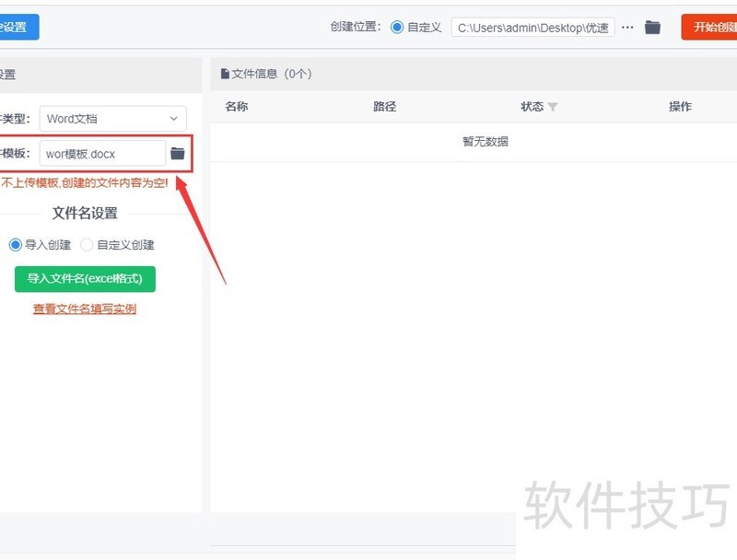Click the chevron on the file type selector
Screen dimensions: 737x560
tap(173, 118)
